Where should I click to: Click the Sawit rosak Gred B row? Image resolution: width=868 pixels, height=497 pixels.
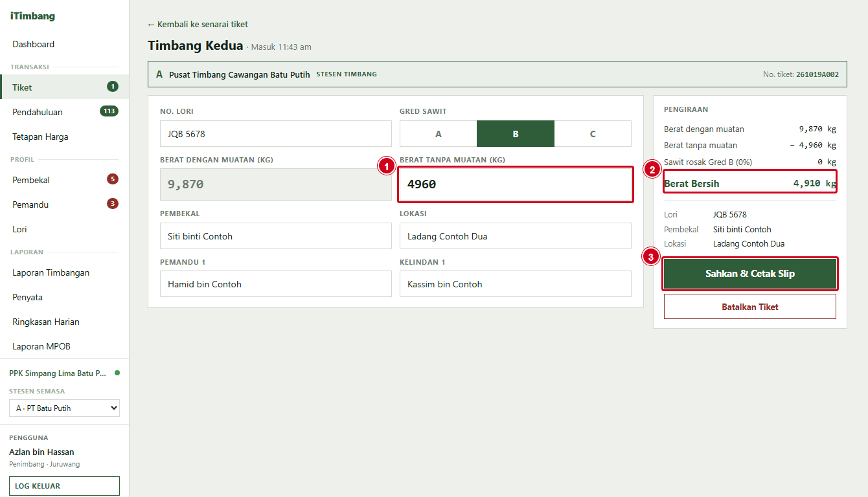(750, 162)
